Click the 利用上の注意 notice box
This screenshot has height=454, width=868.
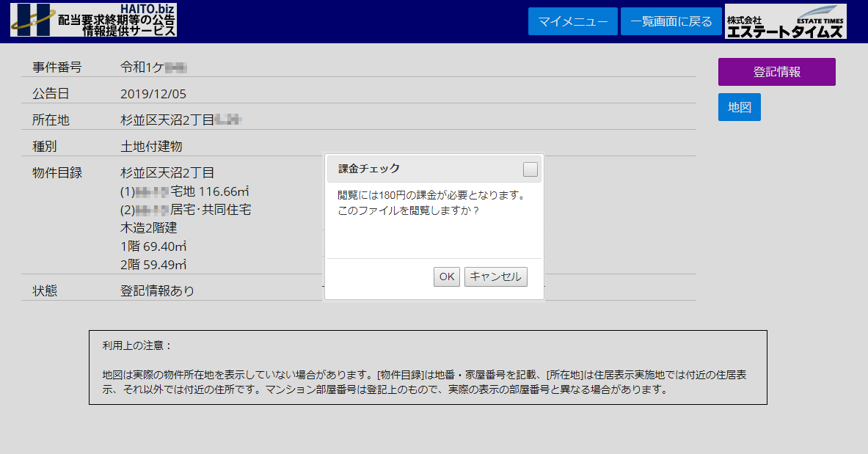pyautogui.click(x=428, y=367)
